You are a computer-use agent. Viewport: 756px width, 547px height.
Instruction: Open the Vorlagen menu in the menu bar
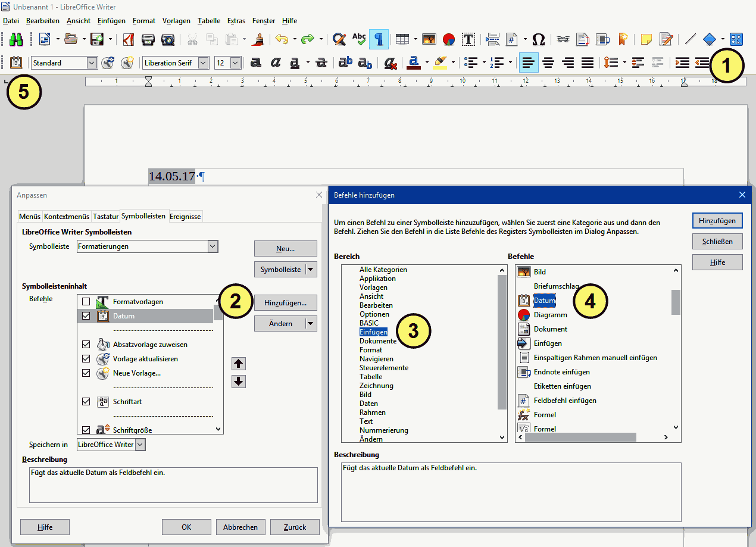[176, 21]
